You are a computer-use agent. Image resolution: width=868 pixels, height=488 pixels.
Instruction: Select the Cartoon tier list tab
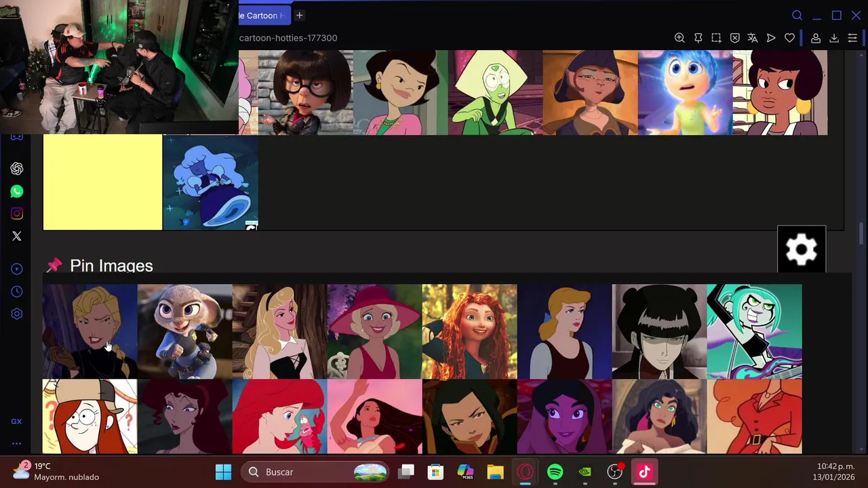(264, 15)
